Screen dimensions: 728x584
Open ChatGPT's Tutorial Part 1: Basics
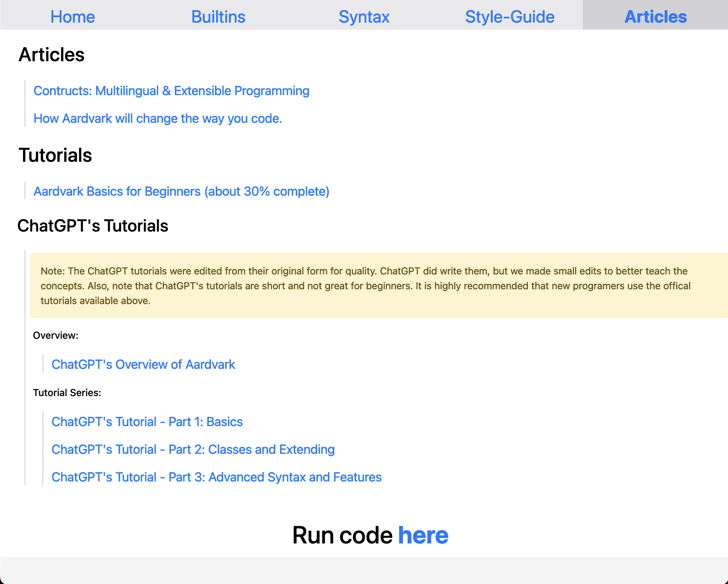147,422
